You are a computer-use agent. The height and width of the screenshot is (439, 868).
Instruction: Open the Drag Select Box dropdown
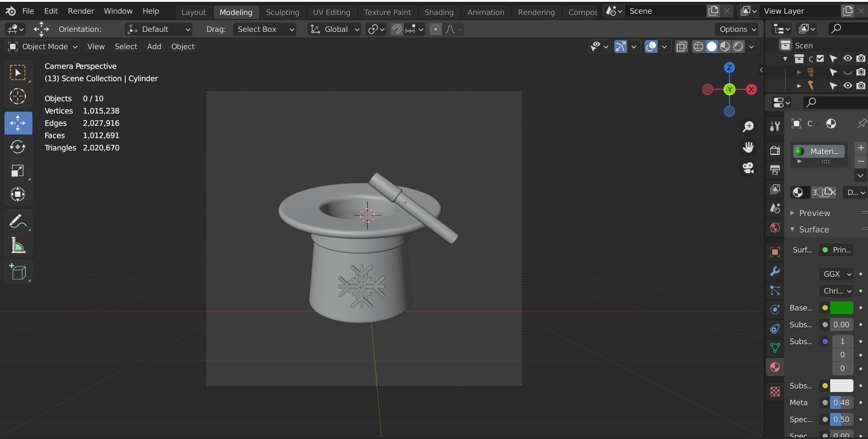[x=265, y=30]
